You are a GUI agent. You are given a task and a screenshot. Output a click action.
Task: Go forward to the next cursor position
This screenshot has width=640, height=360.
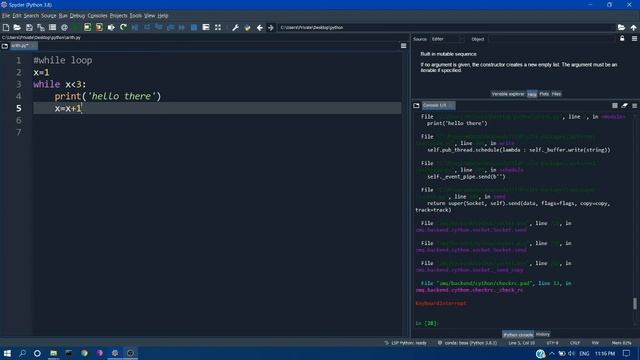point(271,27)
